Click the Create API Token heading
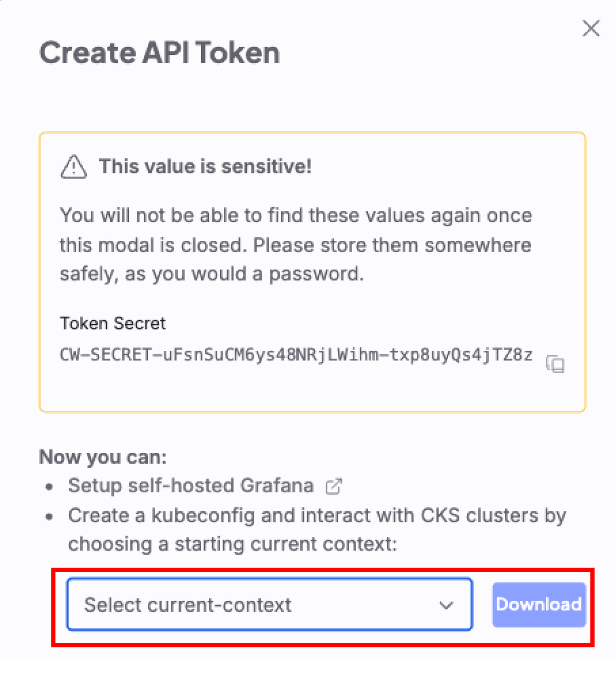Viewport: 616px width, 673px height. [160, 53]
